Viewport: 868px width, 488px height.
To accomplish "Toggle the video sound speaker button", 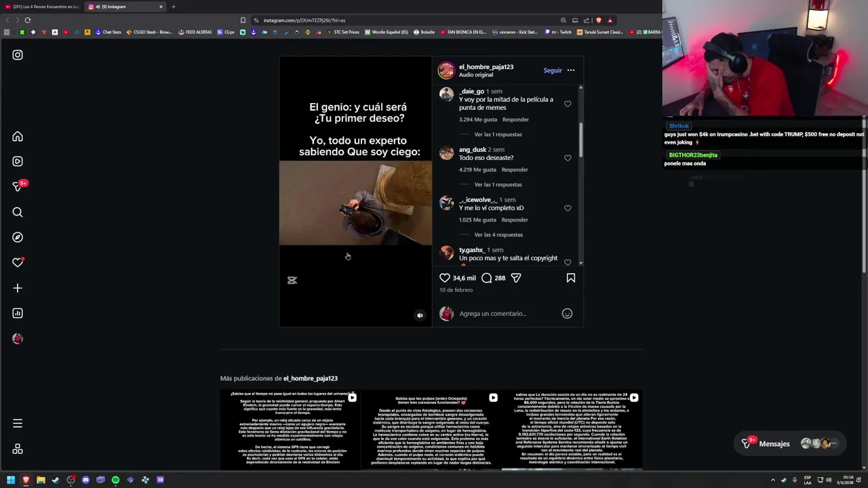I will coord(420,315).
